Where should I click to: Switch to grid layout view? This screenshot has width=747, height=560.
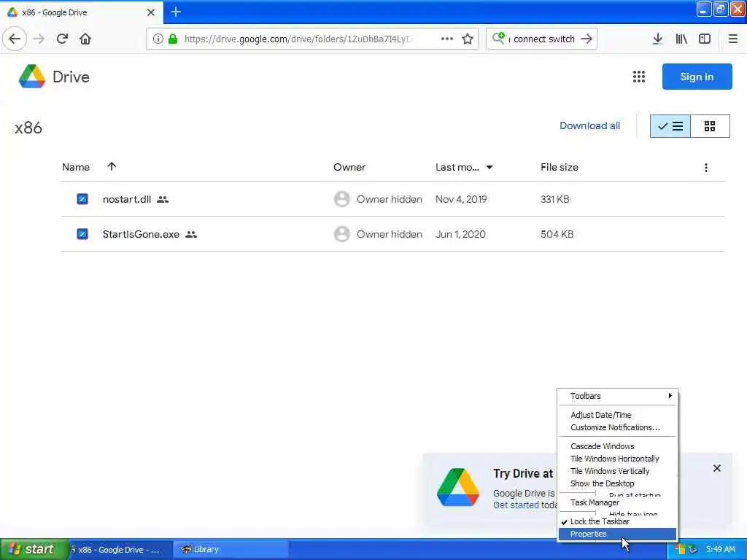710,126
